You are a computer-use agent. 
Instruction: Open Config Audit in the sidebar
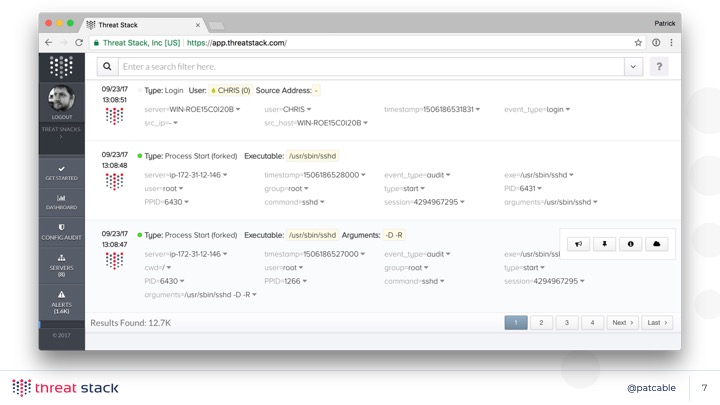(x=62, y=232)
